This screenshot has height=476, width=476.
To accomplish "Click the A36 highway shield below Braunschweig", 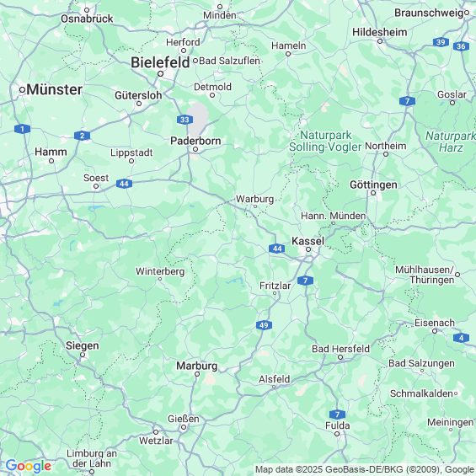I will (x=461, y=46).
